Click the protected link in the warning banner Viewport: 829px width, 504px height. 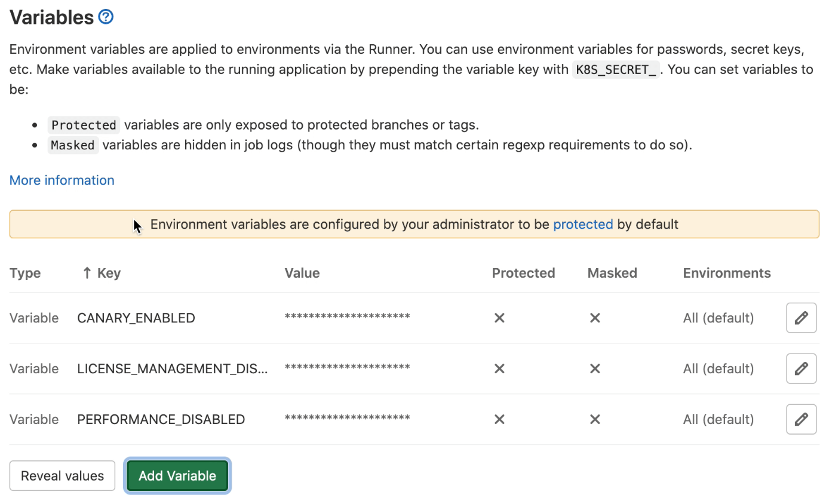[x=583, y=224]
